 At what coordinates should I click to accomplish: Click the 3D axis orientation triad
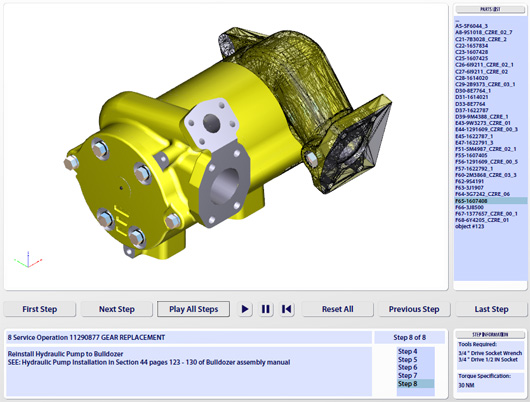tap(28, 260)
